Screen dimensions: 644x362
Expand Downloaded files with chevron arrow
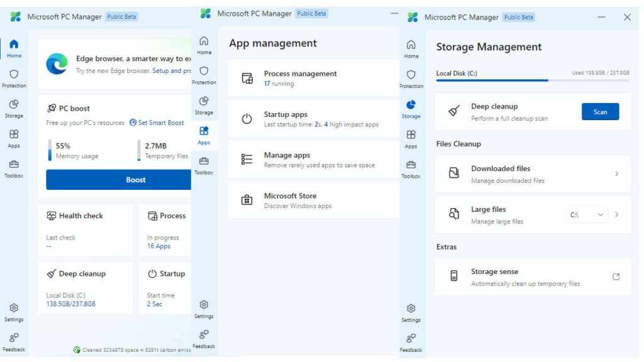coord(616,174)
